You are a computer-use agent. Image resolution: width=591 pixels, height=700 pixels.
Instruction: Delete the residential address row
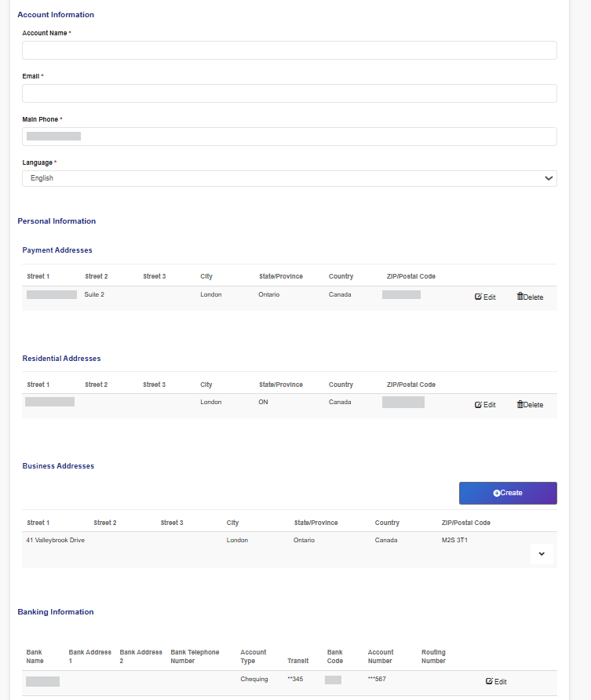click(530, 405)
